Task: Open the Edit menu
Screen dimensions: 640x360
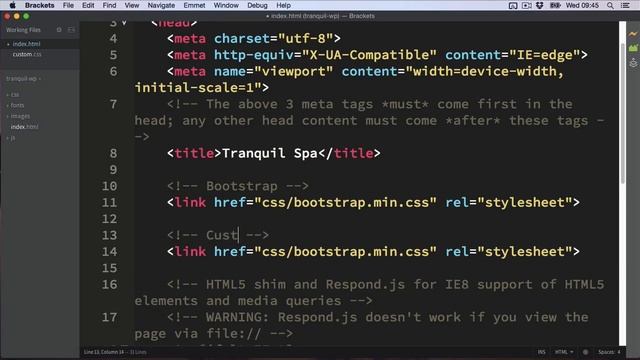Action: coord(88,5)
